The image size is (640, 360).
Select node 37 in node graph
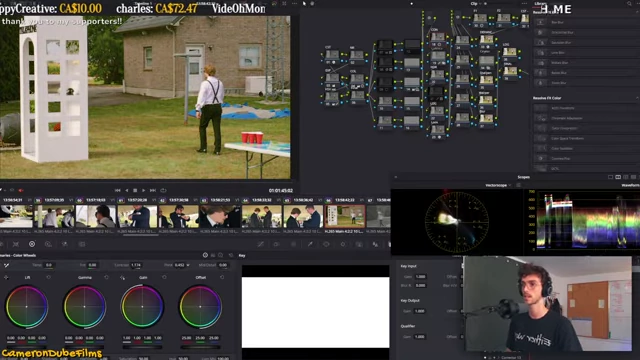click(x=486, y=119)
